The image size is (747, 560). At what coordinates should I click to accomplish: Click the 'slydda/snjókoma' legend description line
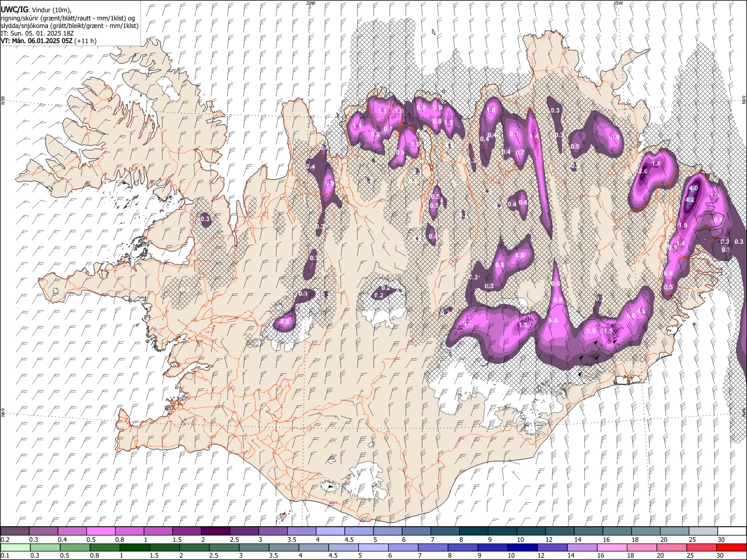69,26
